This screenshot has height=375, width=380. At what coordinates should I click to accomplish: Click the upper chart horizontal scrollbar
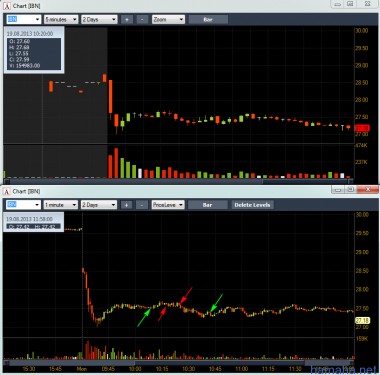178,181
